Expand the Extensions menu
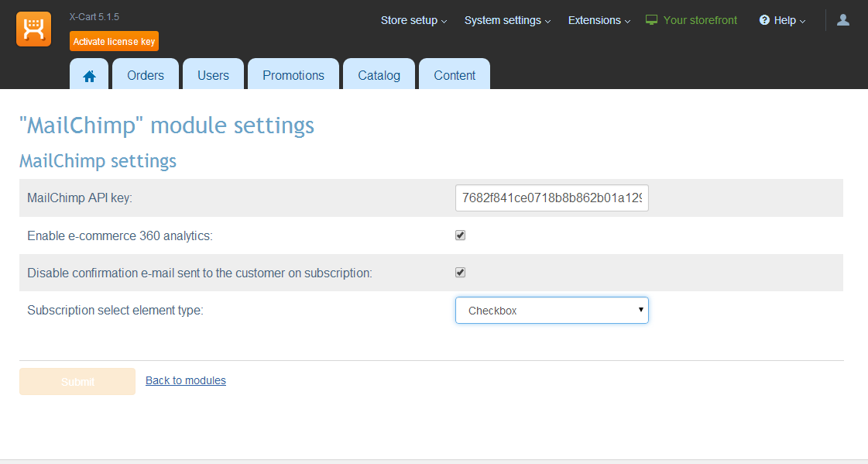Image resolution: width=868 pixels, height=464 pixels. pos(599,20)
